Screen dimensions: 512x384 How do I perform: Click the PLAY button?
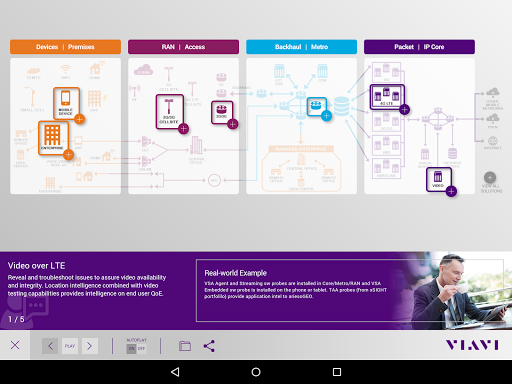click(x=70, y=346)
